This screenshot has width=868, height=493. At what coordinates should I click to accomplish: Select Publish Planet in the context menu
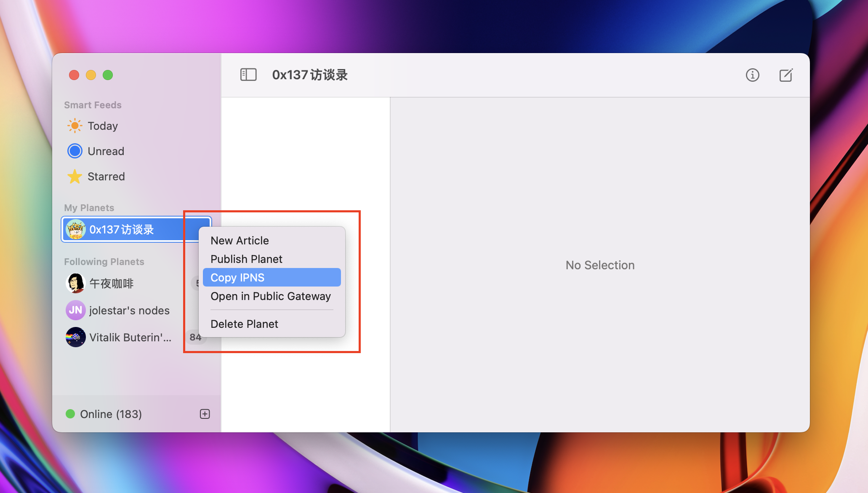pyautogui.click(x=272, y=259)
